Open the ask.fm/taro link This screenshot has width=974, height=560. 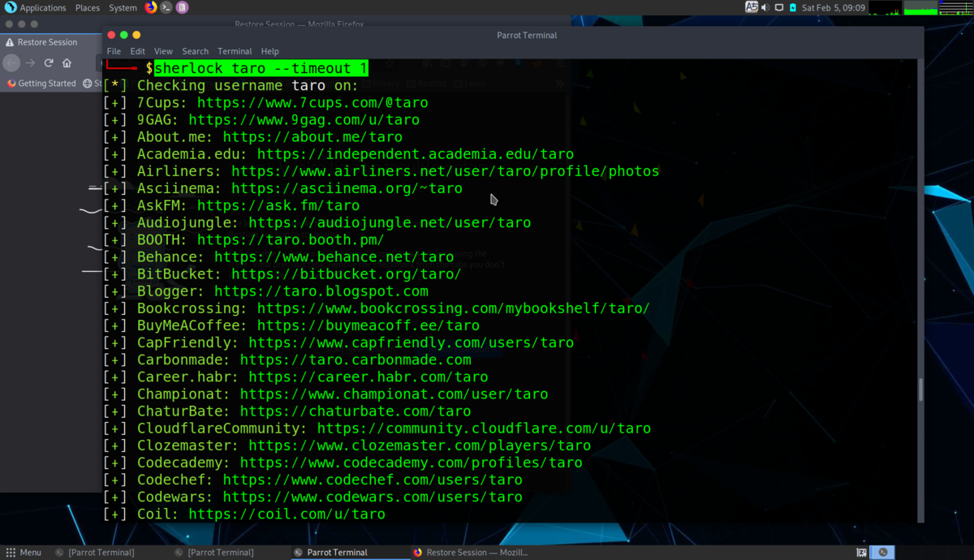(278, 205)
